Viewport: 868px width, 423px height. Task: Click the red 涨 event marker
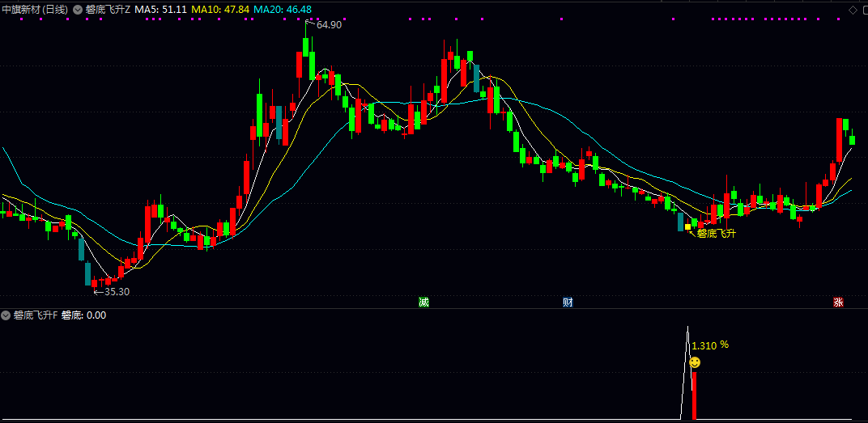838,302
